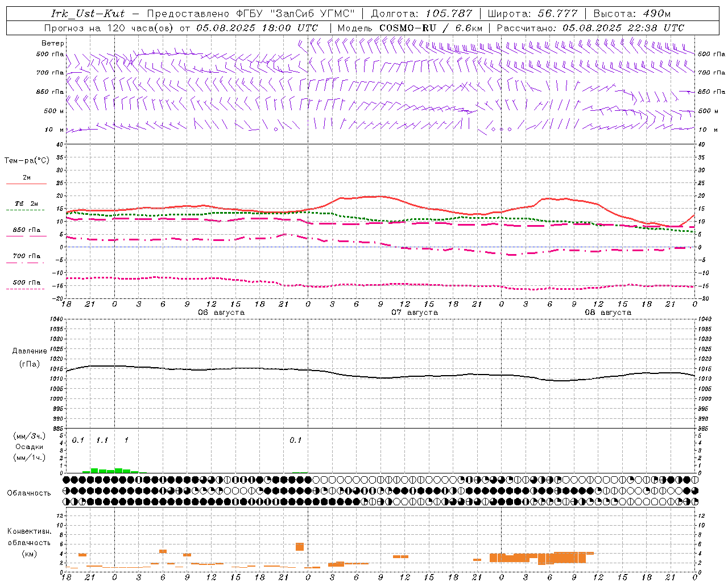Select the 'Прогноз на 120 часа(ов)' forecast text
Image resolution: width=728 pixels, height=582 pixels.
click(x=110, y=28)
